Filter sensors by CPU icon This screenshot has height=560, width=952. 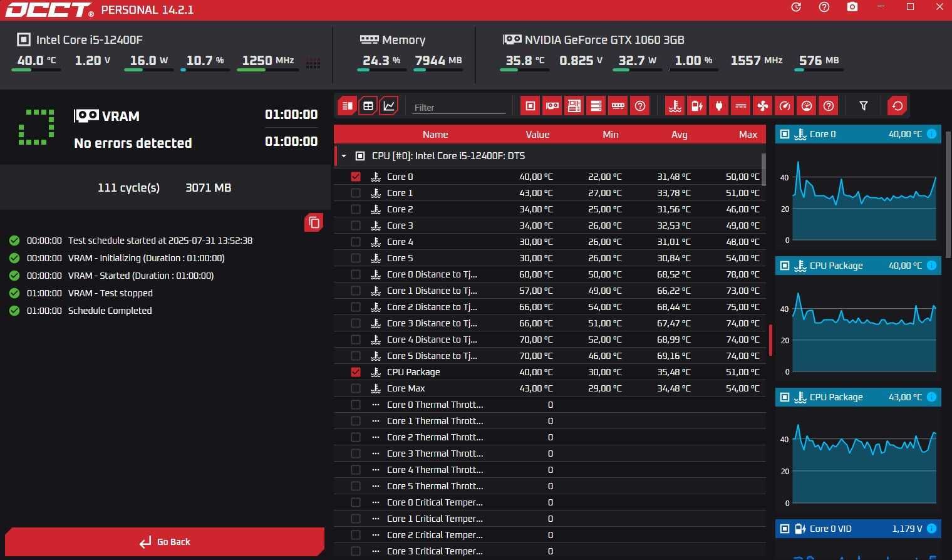pyautogui.click(x=530, y=106)
